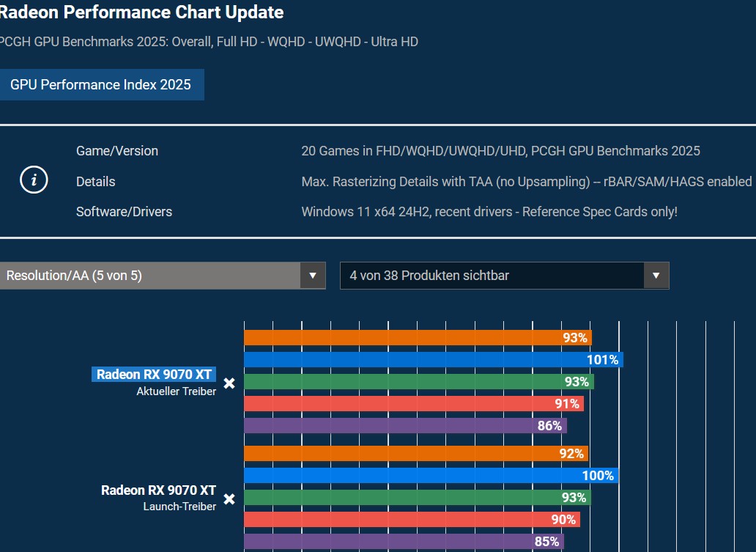Click the Resolution/AA dropdown arrow
Viewport: 756px width, 552px height.
(313, 276)
